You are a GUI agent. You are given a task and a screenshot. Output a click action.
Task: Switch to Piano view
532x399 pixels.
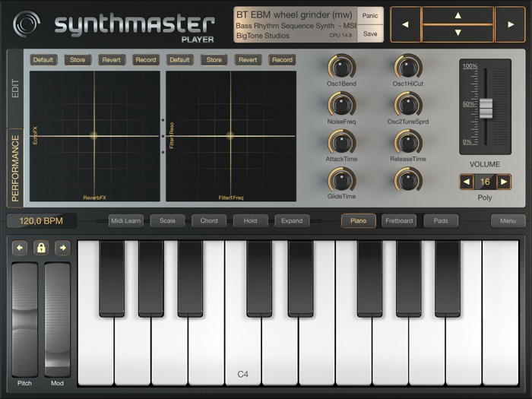click(x=359, y=221)
